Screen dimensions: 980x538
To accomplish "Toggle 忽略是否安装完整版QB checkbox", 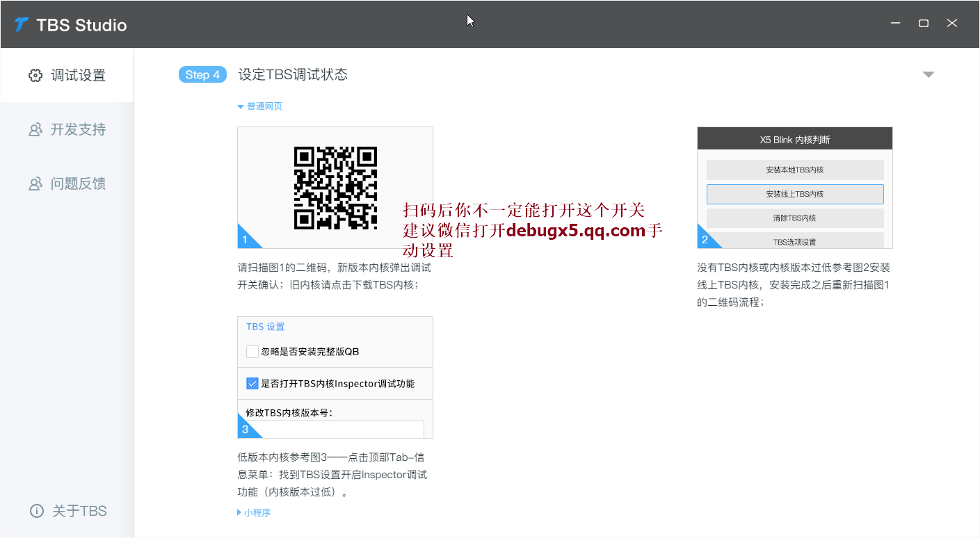I will (252, 352).
